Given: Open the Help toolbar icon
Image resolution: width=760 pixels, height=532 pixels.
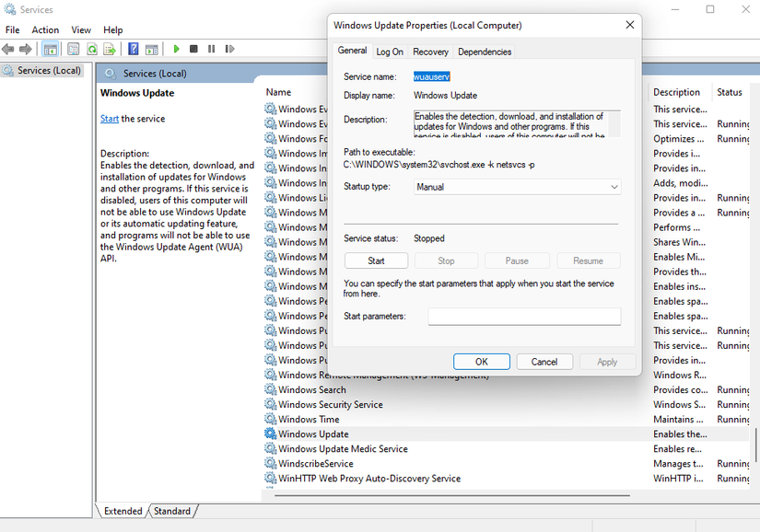Looking at the screenshot, I should tap(134, 49).
